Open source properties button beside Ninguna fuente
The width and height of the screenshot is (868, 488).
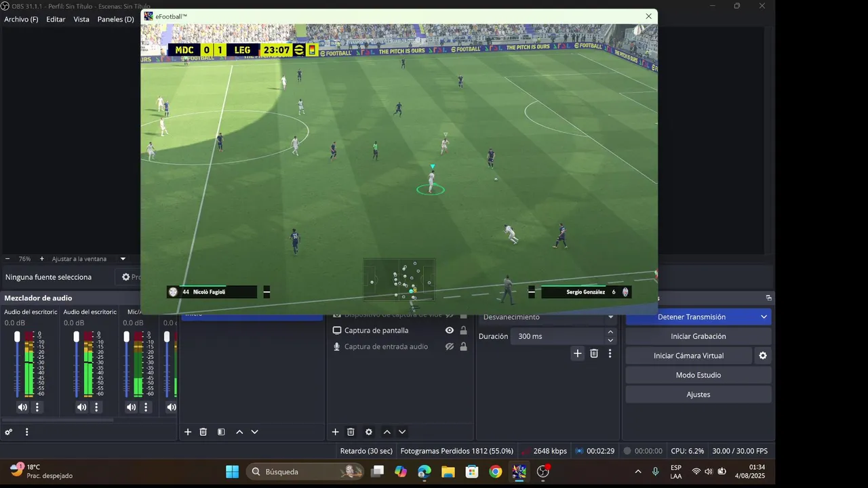(130, 277)
